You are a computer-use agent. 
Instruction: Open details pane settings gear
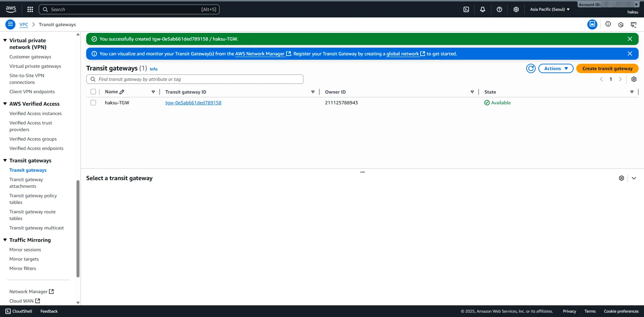(622, 178)
